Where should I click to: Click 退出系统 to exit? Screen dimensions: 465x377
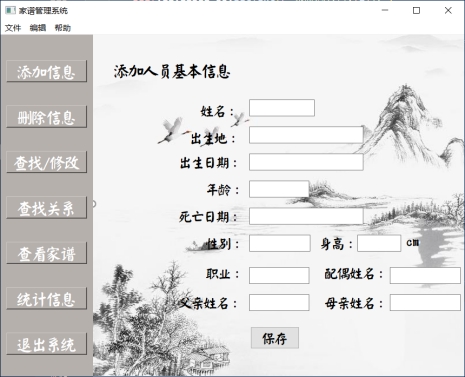tap(47, 344)
